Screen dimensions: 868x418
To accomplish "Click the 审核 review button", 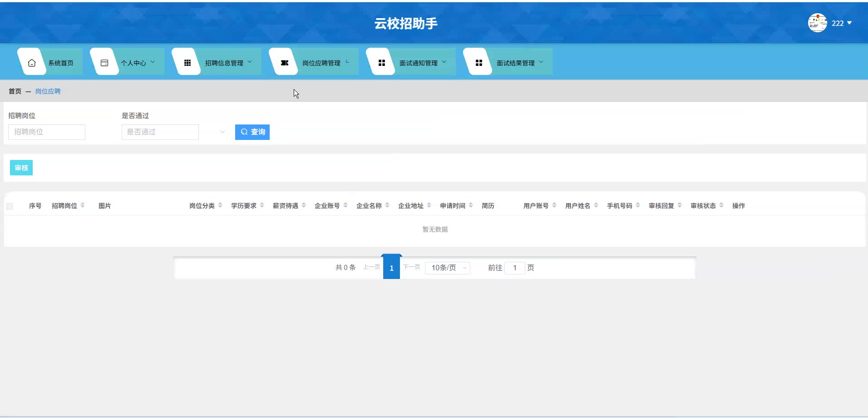I will tap(21, 168).
